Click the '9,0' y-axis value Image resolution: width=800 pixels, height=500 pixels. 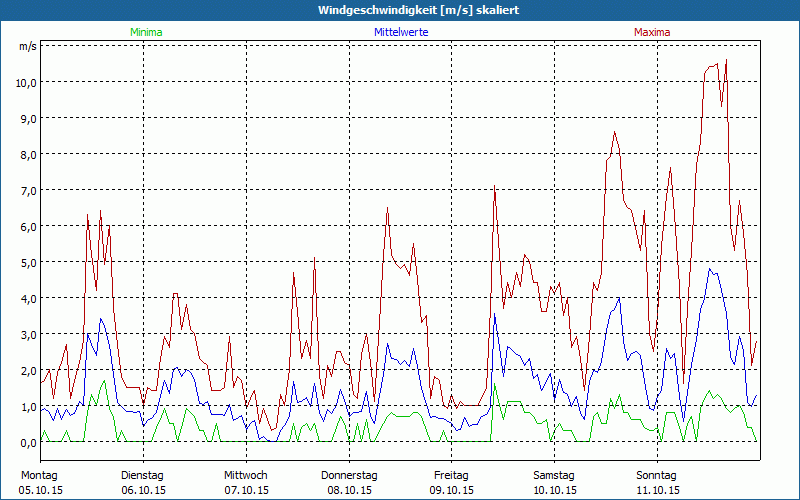pos(29,118)
